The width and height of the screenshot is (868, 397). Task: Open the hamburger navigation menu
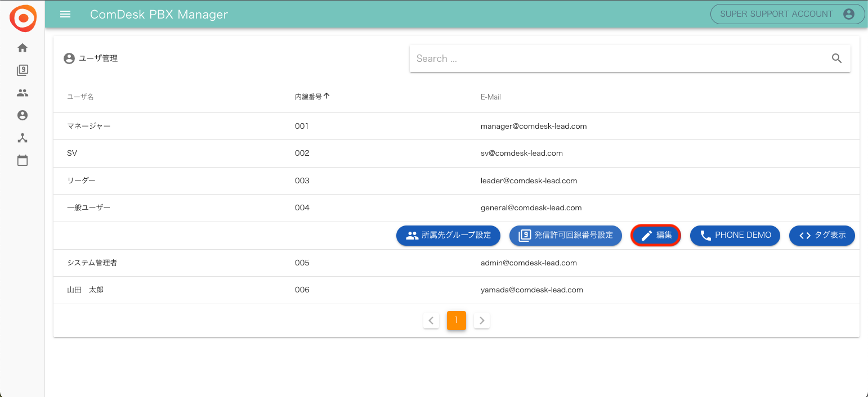coord(65,14)
